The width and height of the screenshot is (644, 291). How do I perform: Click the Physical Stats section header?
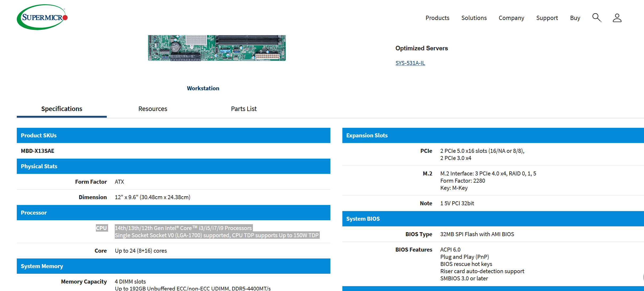[39, 166]
